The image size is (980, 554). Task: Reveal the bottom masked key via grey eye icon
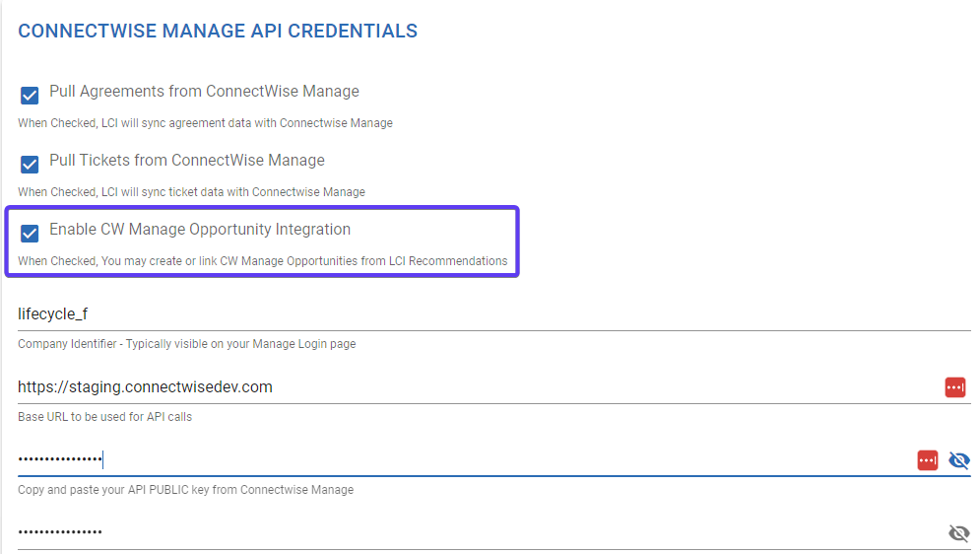click(958, 532)
